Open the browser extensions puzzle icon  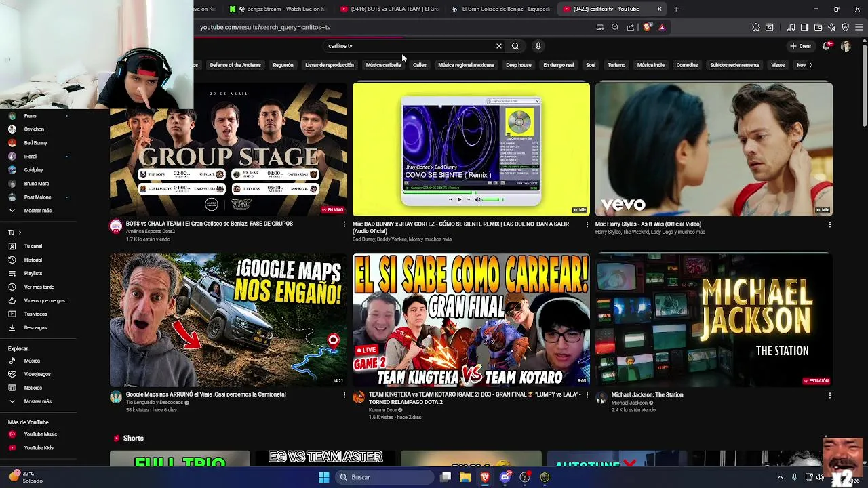click(x=756, y=27)
